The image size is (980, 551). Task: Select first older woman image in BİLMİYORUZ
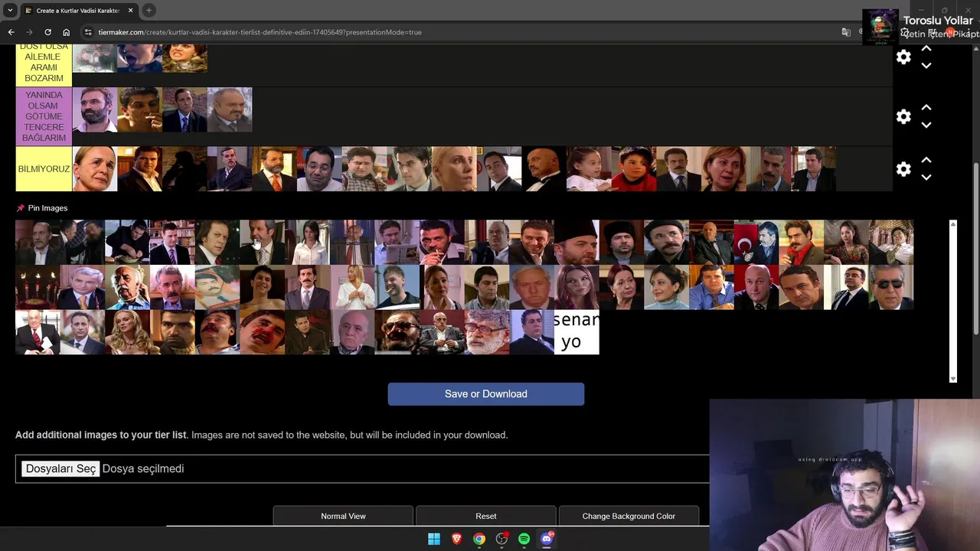(x=95, y=169)
